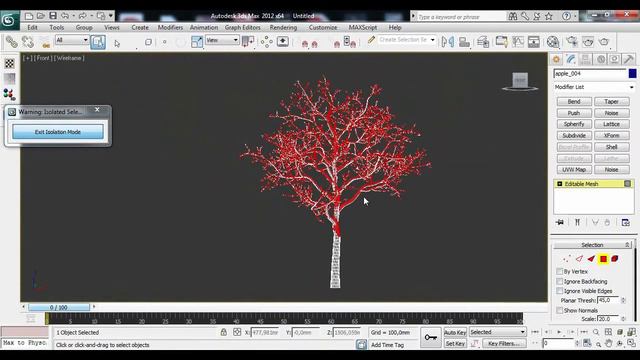Image resolution: width=640 pixels, height=360 pixels.
Task: Open the key filter Selected dropdown
Action: coord(498,332)
